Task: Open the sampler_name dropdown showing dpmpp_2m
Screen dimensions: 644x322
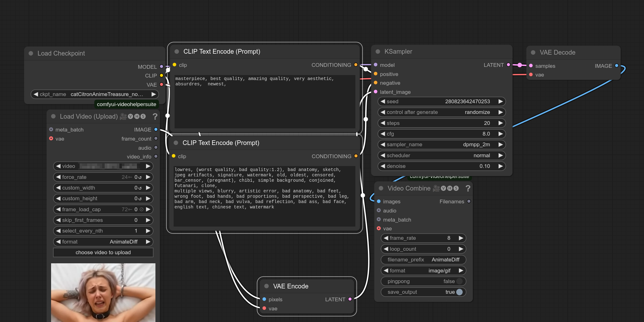Action: tap(442, 144)
